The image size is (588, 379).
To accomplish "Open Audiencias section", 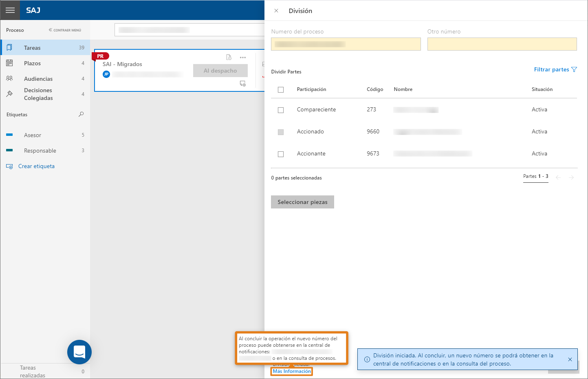I will pos(45,79).
